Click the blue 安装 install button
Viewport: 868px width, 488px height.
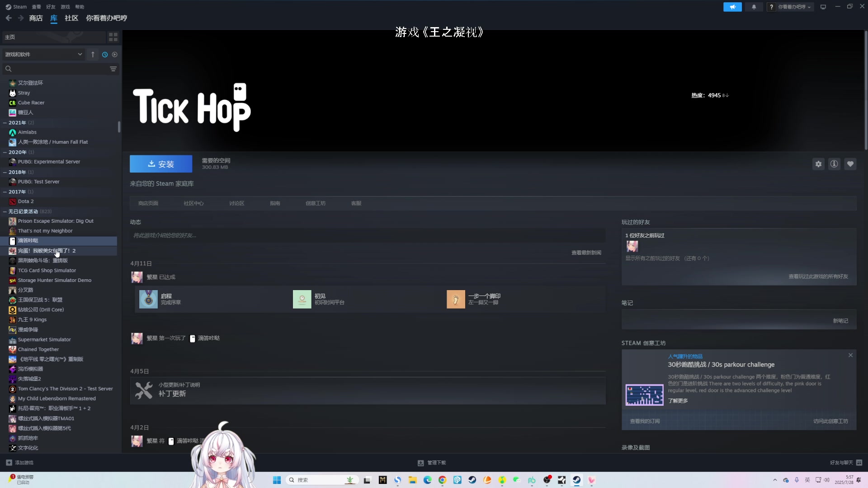point(161,164)
